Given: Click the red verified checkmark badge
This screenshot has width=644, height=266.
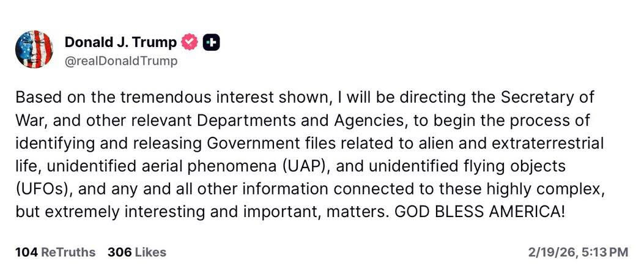Looking at the screenshot, I should point(190,42).
